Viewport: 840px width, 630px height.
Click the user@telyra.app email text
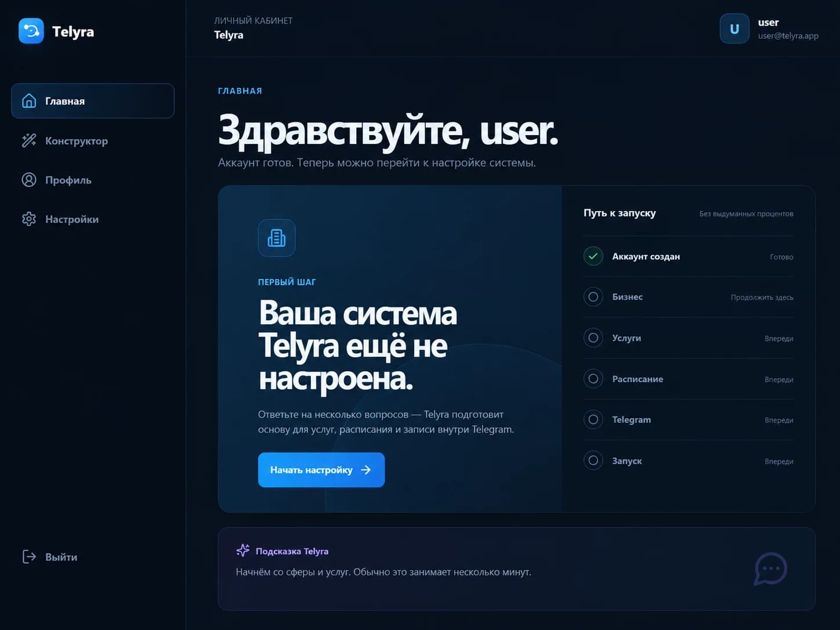pyautogui.click(x=788, y=36)
